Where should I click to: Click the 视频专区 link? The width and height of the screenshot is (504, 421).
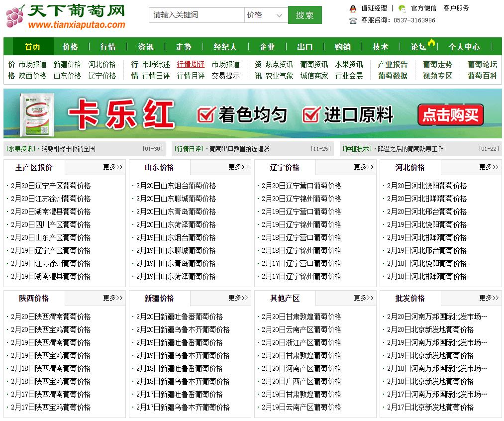437,76
